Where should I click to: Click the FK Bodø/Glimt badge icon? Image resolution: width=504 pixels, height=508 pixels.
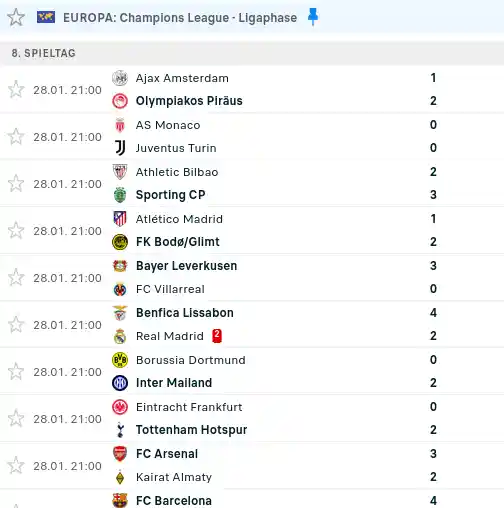point(120,242)
